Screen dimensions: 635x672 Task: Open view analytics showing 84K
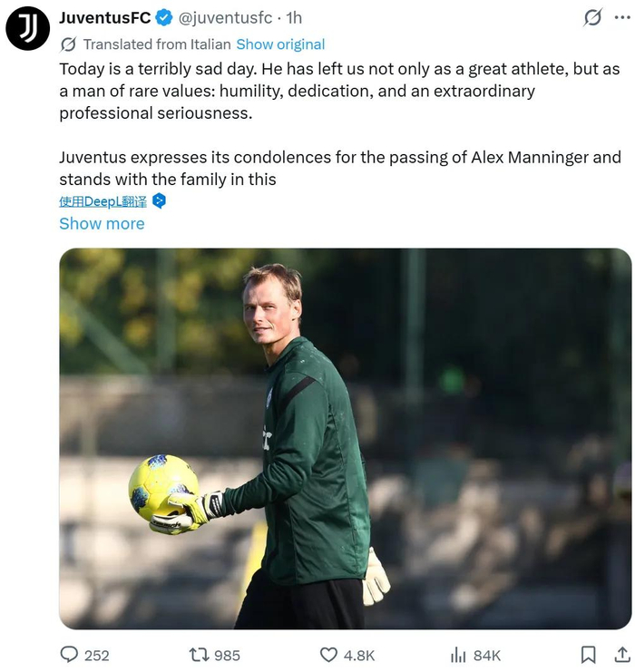point(459,654)
